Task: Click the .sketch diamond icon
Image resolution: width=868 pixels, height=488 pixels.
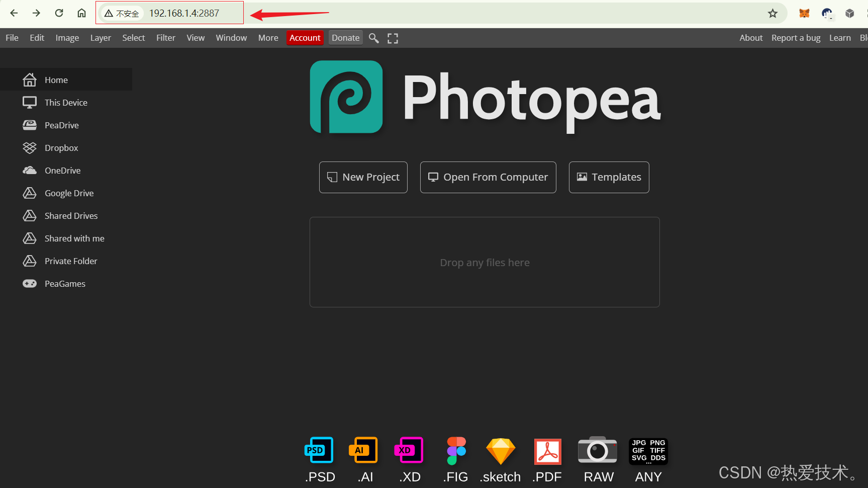Action: click(x=501, y=451)
